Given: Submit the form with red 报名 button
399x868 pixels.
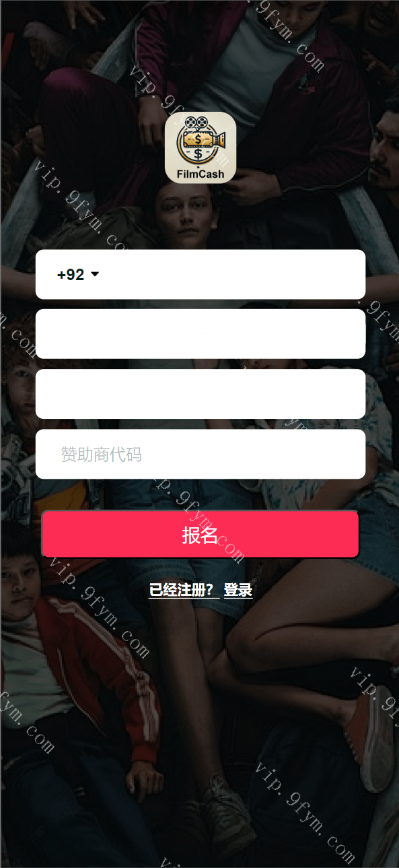Looking at the screenshot, I should 201,534.
